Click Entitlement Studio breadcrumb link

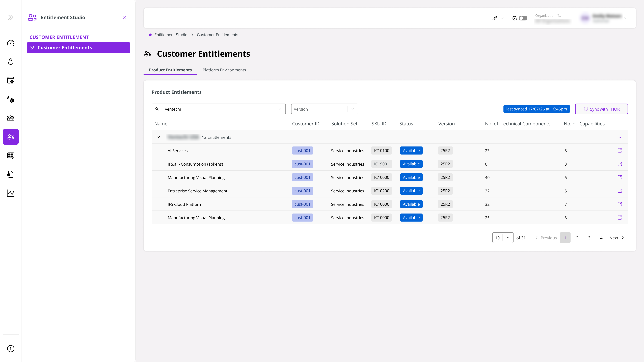coord(171,35)
